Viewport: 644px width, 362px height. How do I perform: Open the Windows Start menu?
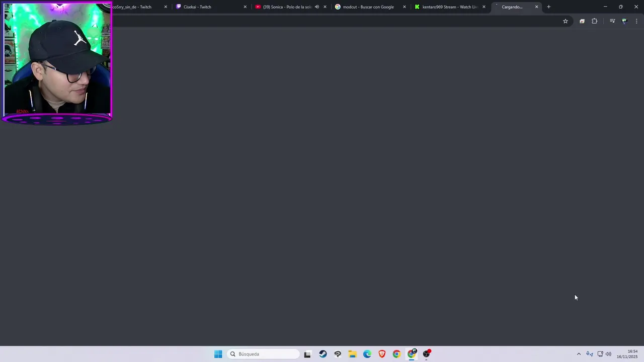[218, 354]
